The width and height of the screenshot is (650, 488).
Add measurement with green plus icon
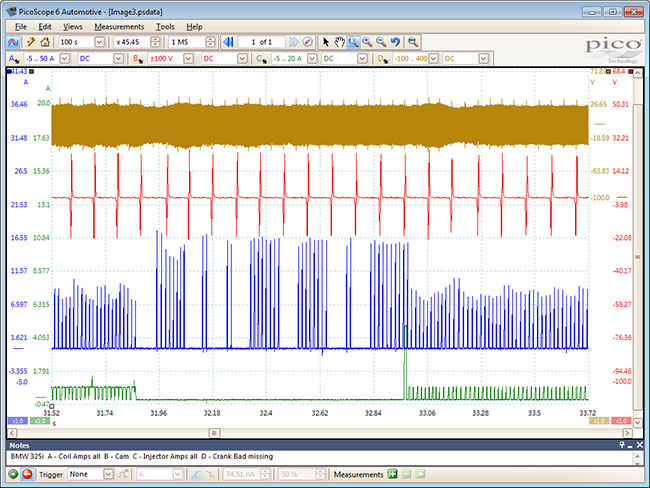[x=392, y=474]
